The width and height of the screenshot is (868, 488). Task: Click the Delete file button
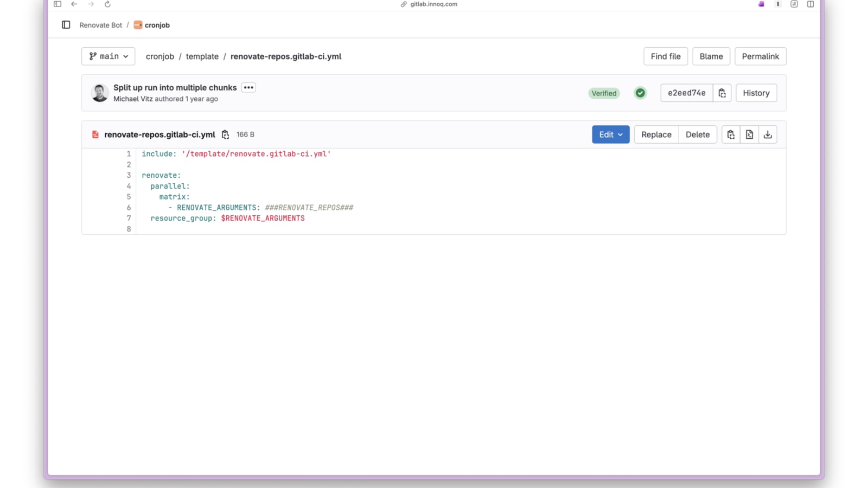(698, 134)
